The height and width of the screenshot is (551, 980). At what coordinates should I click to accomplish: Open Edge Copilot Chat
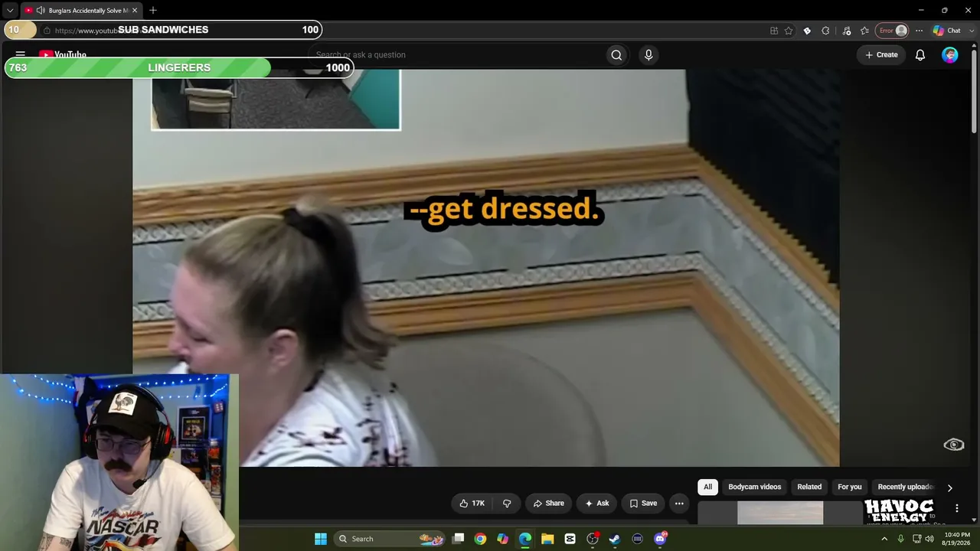coord(947,31)
